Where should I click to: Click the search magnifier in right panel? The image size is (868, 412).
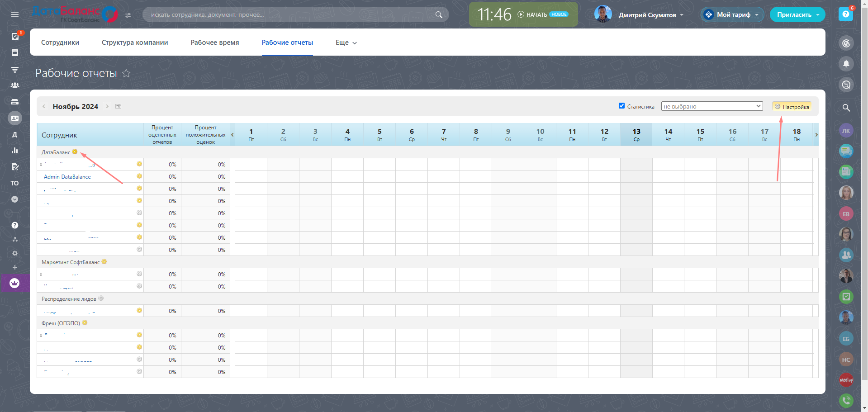[x=846, y=108]
